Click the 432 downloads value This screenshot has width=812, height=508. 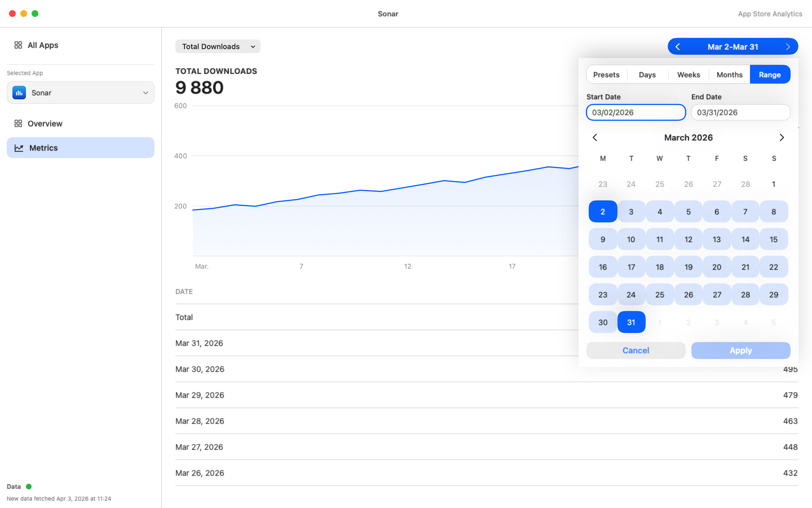[790, 473]
